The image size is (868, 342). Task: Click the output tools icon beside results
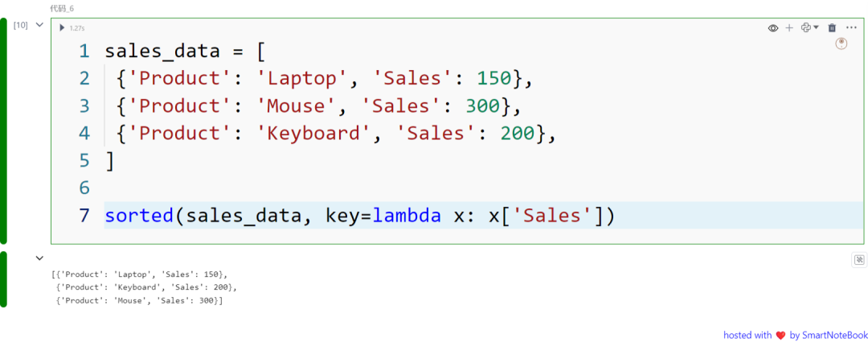coord(859,260)
